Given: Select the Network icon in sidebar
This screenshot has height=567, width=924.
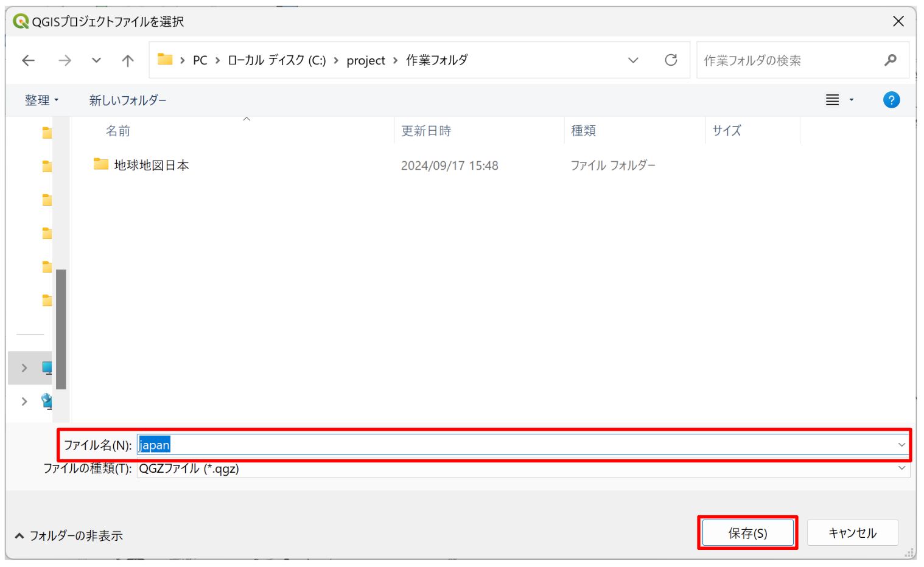Looking at the screenshot, I should (x=47, y=400).
